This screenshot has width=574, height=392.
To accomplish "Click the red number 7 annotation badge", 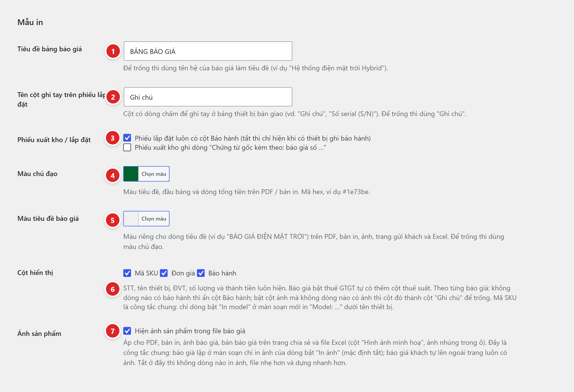I will click(113, 331).
